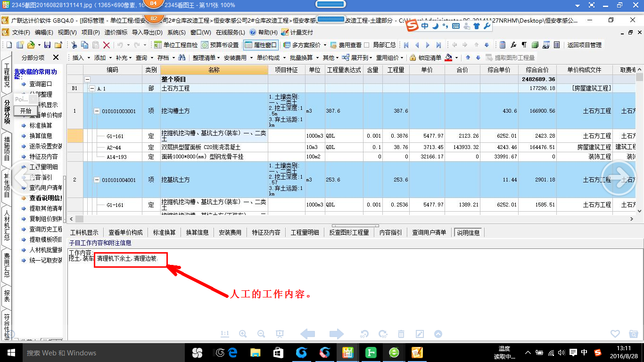Viewport: 644px width, 362px height.
Task: Click the red Delete X icon
Action: point(107,45)
